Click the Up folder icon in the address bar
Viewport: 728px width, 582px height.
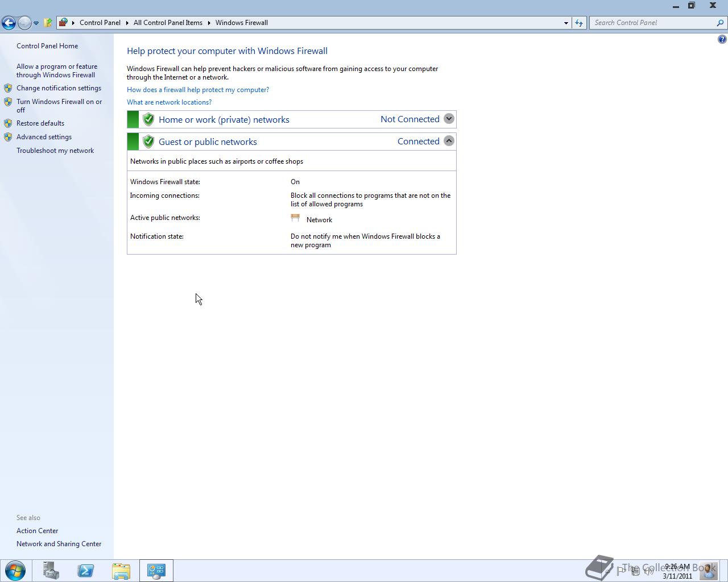(48, 23)
